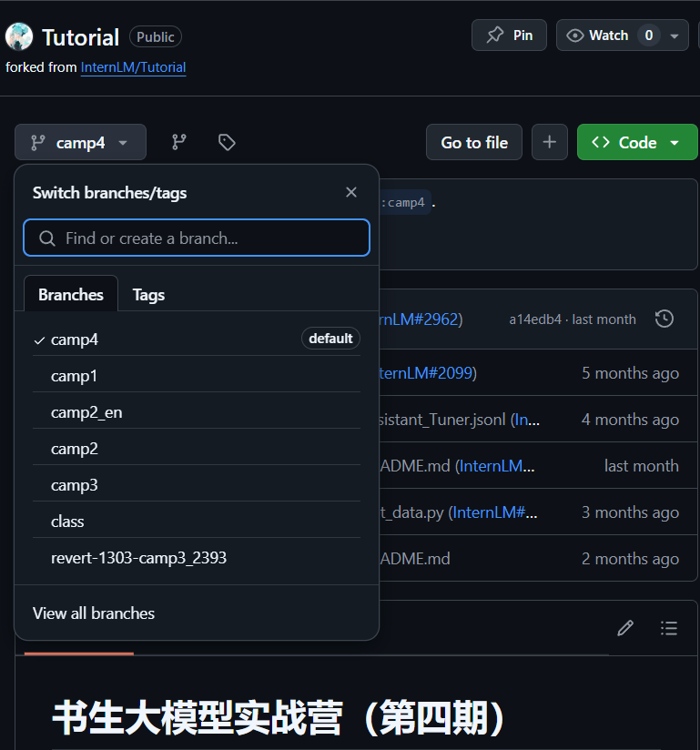Open the tags icon beside branches
700x750 pixels.
227,142
